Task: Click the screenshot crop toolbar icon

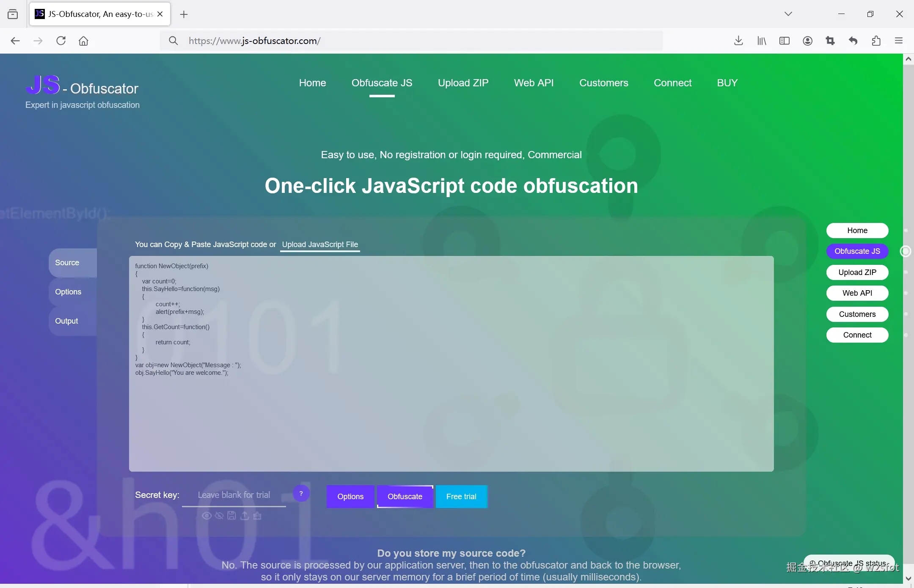Action: pyautogui.click(x=830, y=41)
